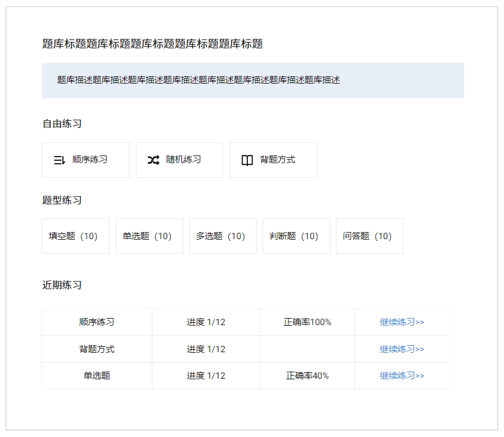Click 背题方式 cell in recent table
Screen dimensions: 504x437
(97, 349)
